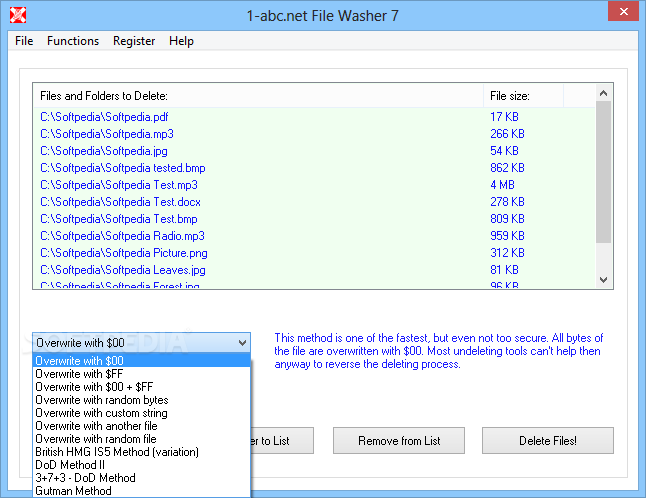The image size is (646, 498).
Task: Click the 'Remove from List' button
Action: (399, 441)
